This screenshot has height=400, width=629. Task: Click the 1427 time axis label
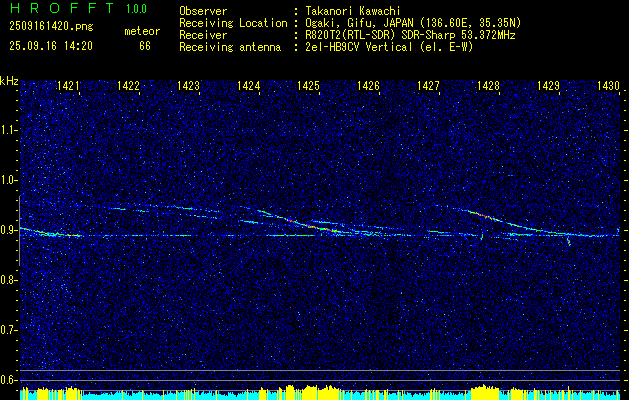click(428, 85)
